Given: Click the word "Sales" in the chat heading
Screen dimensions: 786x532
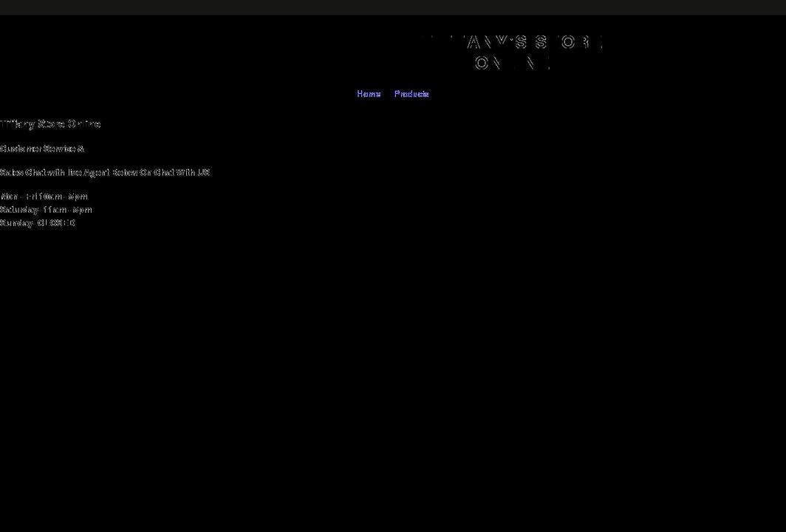Looking at the screenshot, I should [x=10, y=172].
